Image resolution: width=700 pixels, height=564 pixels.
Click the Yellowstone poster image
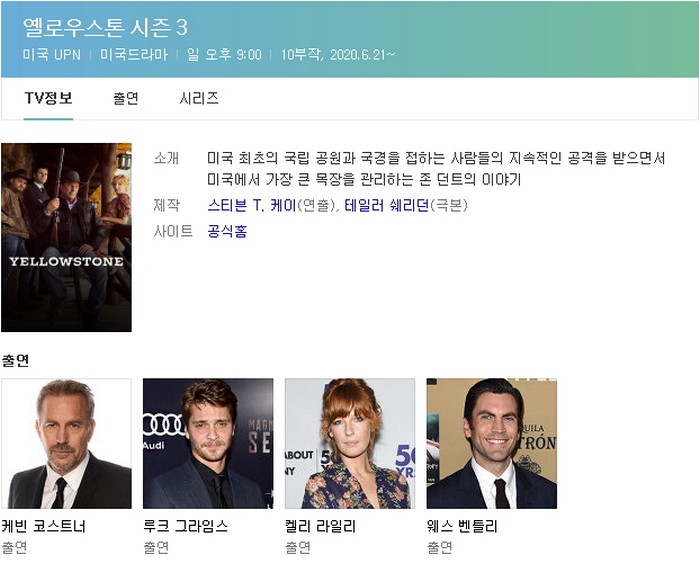click(x=66, y=237)
